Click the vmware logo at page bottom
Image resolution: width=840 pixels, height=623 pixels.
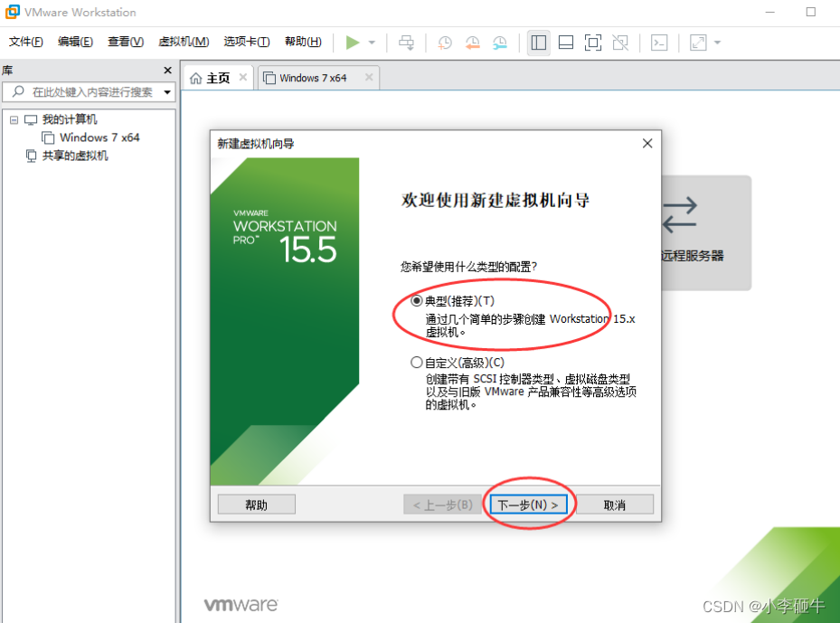(241, 604)
